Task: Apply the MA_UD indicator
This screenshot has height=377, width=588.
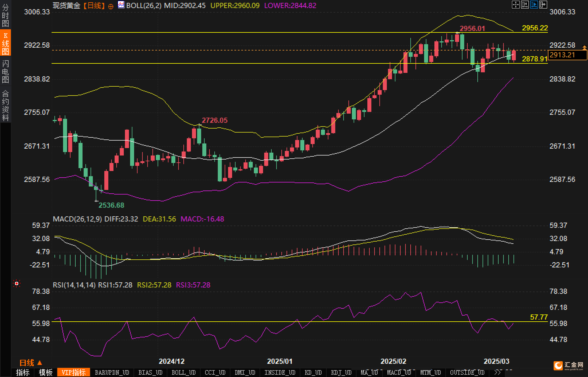Action: (x=369, y=372)
